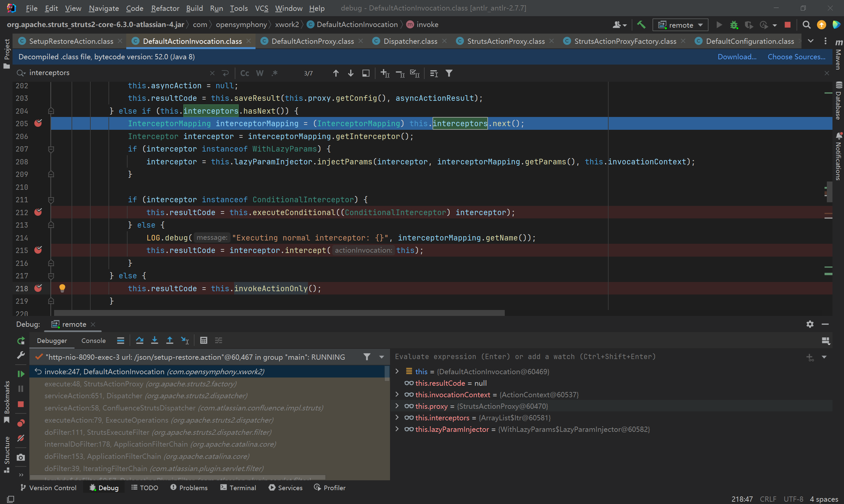Click the Debug bug icon in the toolbar

pos(734,25)
